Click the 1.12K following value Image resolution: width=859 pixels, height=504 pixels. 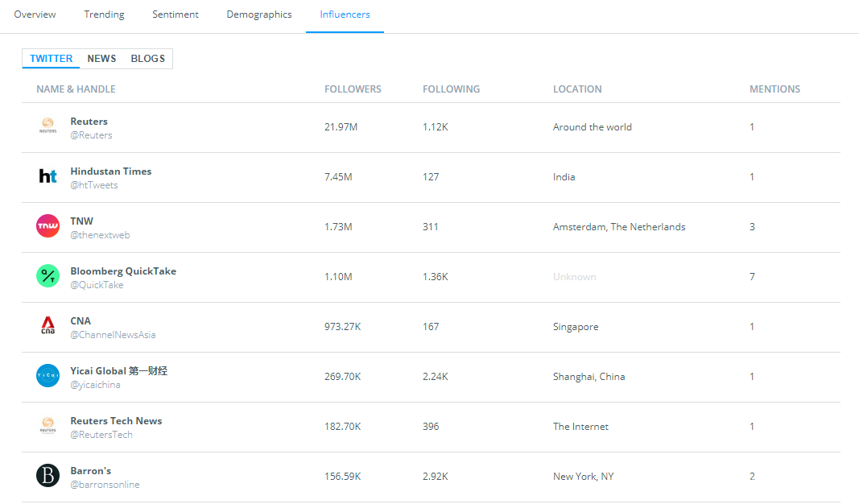[436, 127]
